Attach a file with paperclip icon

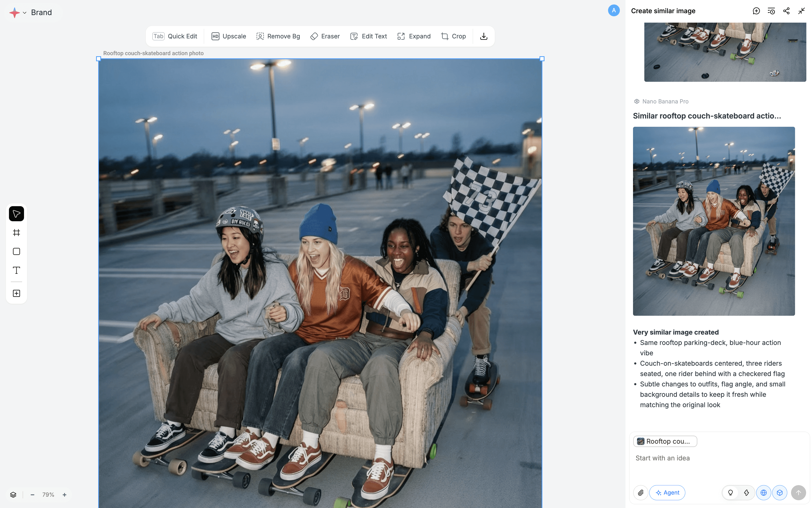coord(641,492)
